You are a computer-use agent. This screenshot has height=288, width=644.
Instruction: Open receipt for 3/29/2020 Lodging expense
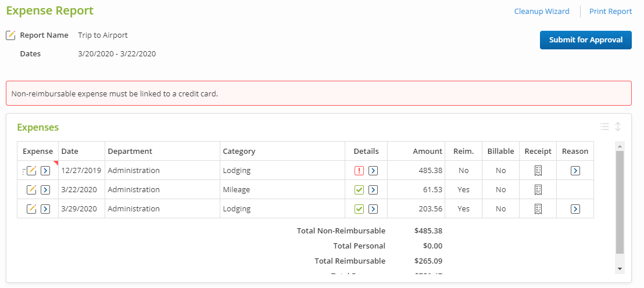pos(538,209)
